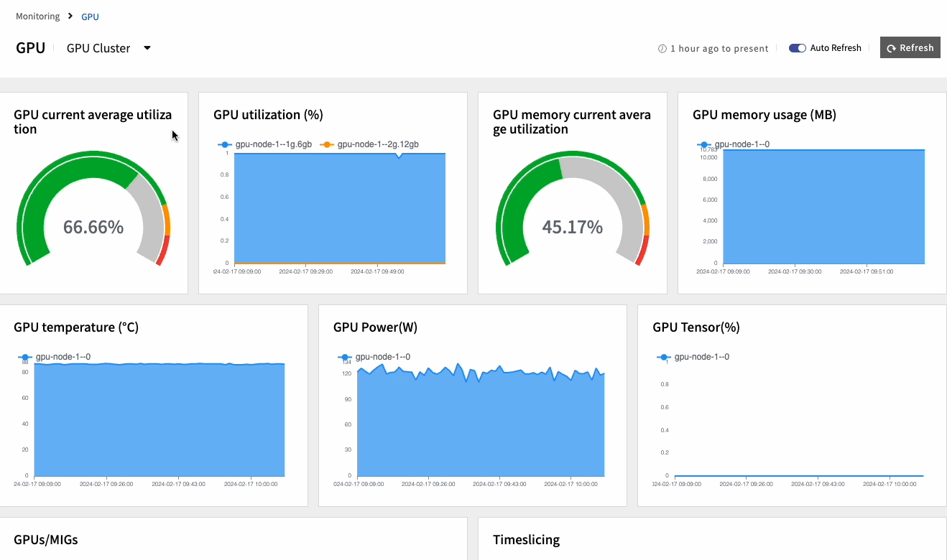947x560 pixels.
Task: Click blue gpu-node-1--1g.6gb legend marker
Action: (225, 144)
